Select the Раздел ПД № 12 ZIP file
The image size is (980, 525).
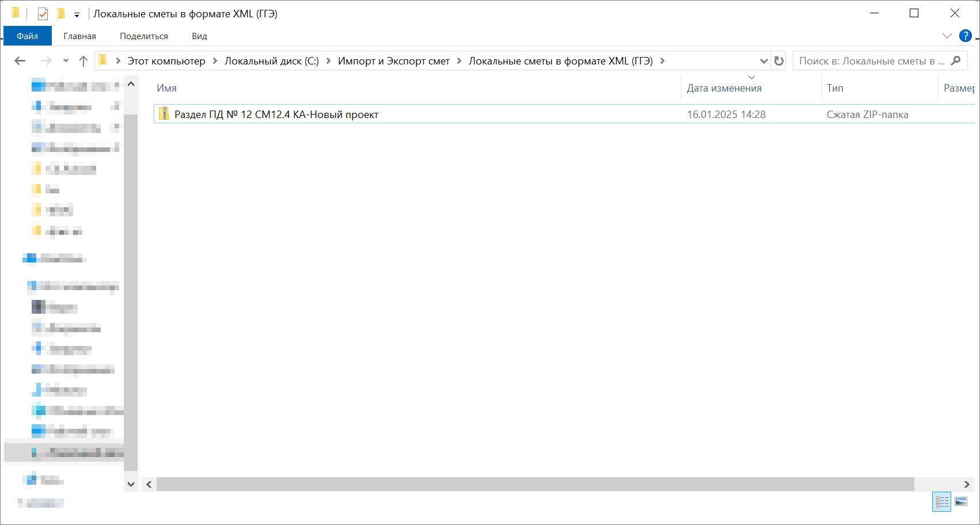[276, 115]
